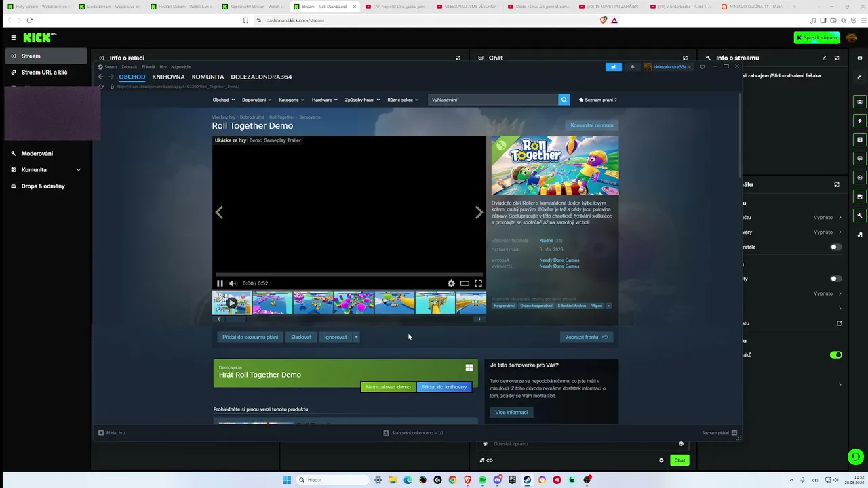Image resolution: width=868 pixels, height=488 pixels.
Task: Show previous media with left arrow on video
Action: coord(219,212)
